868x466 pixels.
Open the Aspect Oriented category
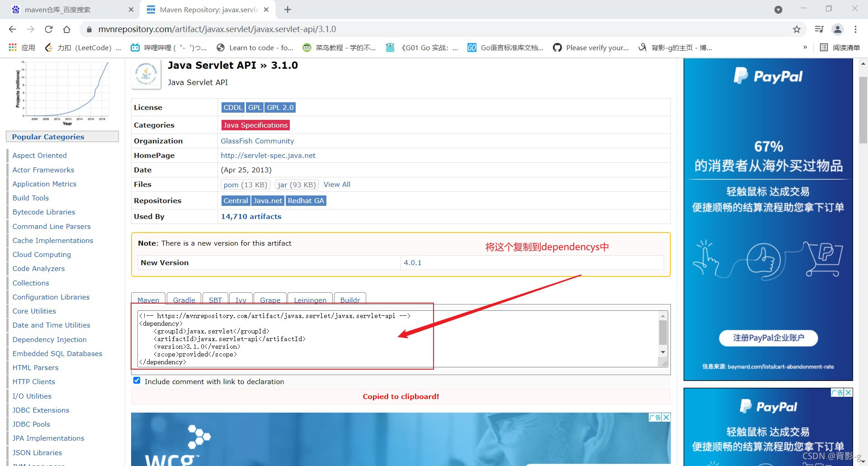(39, 156)
